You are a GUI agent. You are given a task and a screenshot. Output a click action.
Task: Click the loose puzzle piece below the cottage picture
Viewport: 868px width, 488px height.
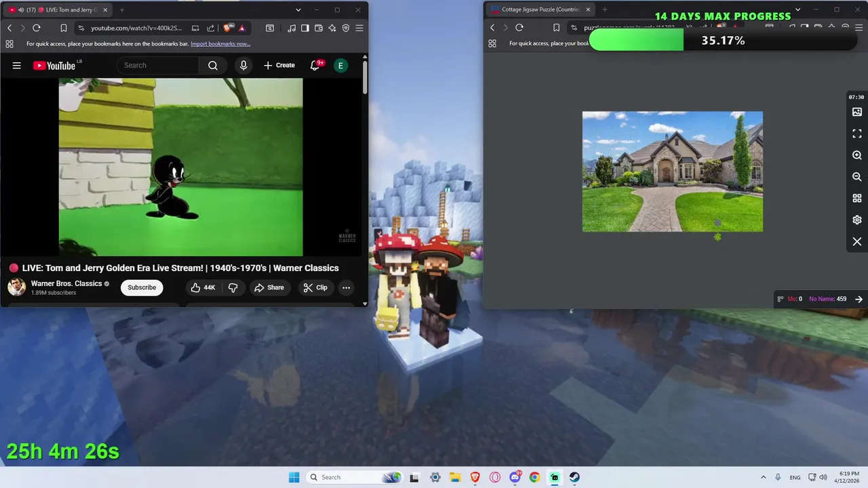(x=717, y=237)
